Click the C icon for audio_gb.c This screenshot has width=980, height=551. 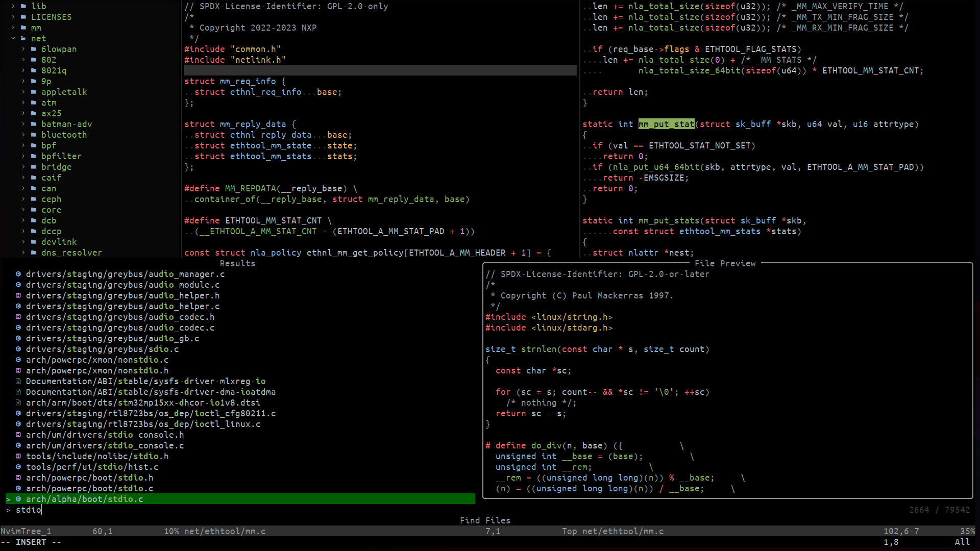pyautogui.click(x=18, y=338)
